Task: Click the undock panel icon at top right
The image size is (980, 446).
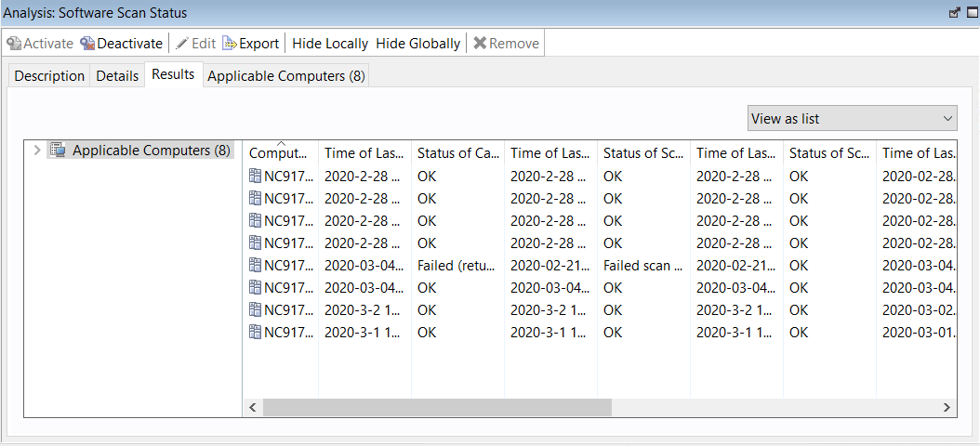Action: coord(954,13)
